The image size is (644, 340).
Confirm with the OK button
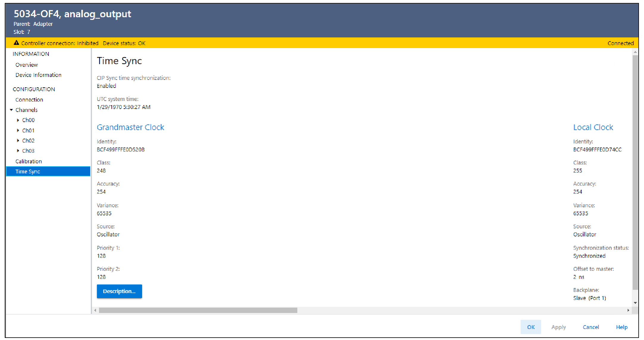(x=531, y=327)
